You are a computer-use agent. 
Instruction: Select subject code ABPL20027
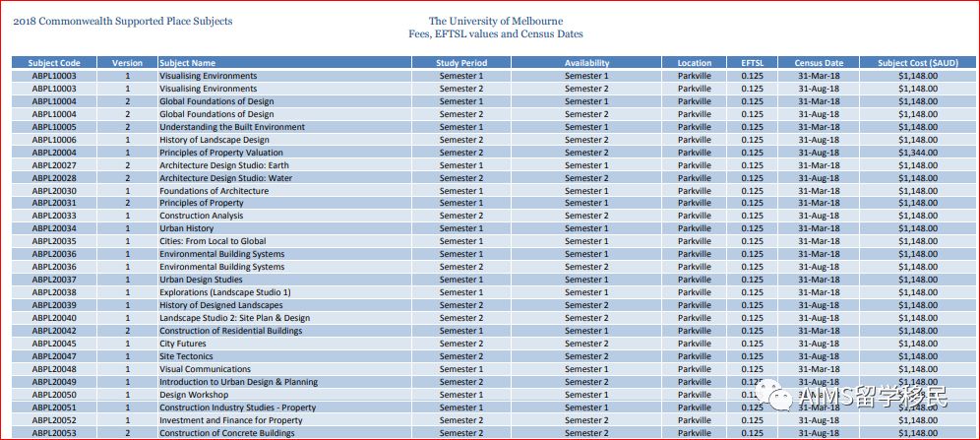pos(54,165)
